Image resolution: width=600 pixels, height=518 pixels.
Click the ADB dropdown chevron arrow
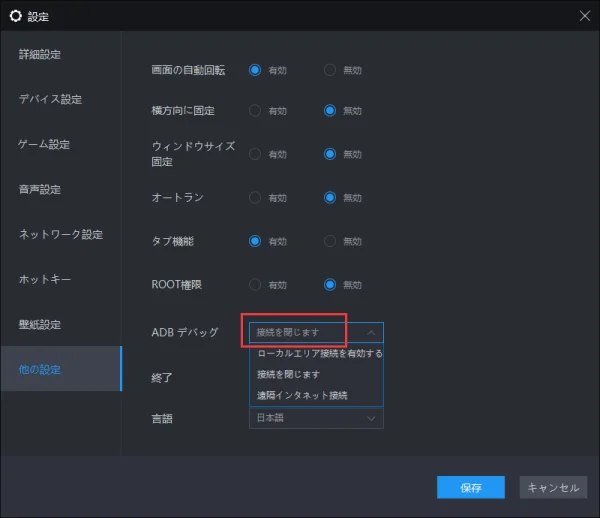tap(371, 333)
